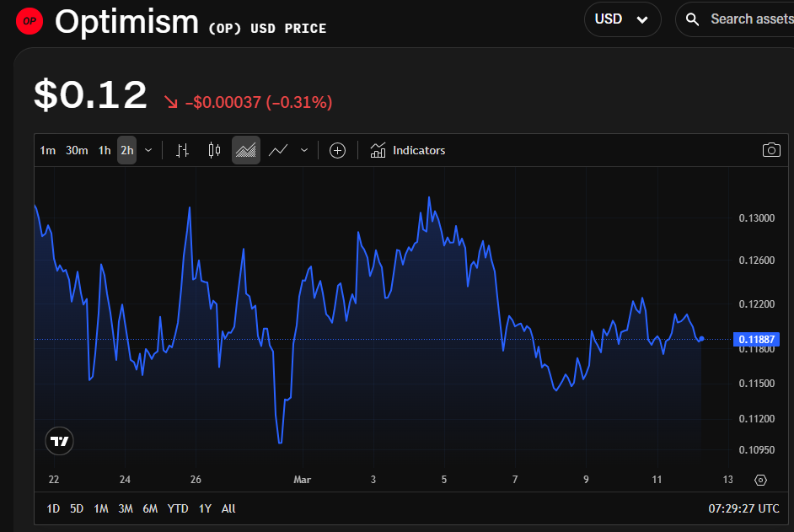
Task: Open the Indicators menu
Action: [408, 150]
